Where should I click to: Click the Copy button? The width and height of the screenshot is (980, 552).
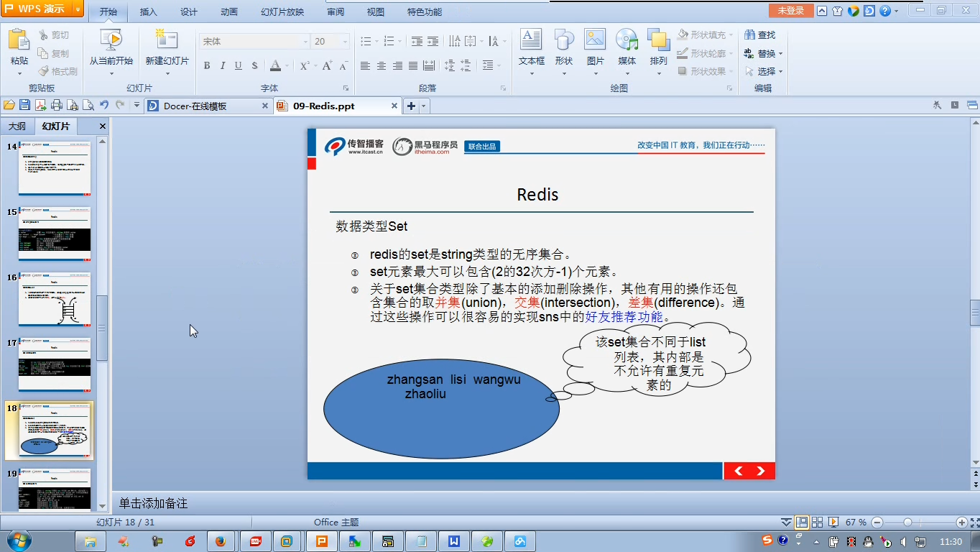pos(55,53)
